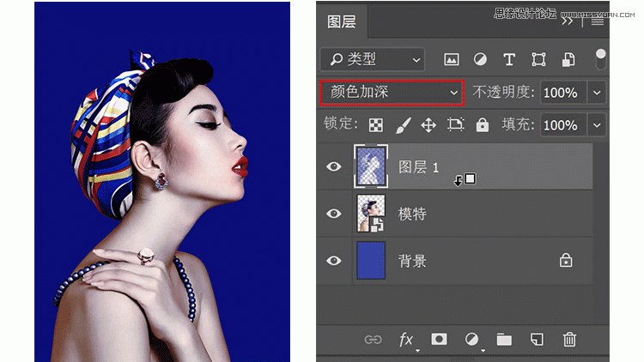
Task: Toggle visibility of 模特 layer
Action: 334,214
